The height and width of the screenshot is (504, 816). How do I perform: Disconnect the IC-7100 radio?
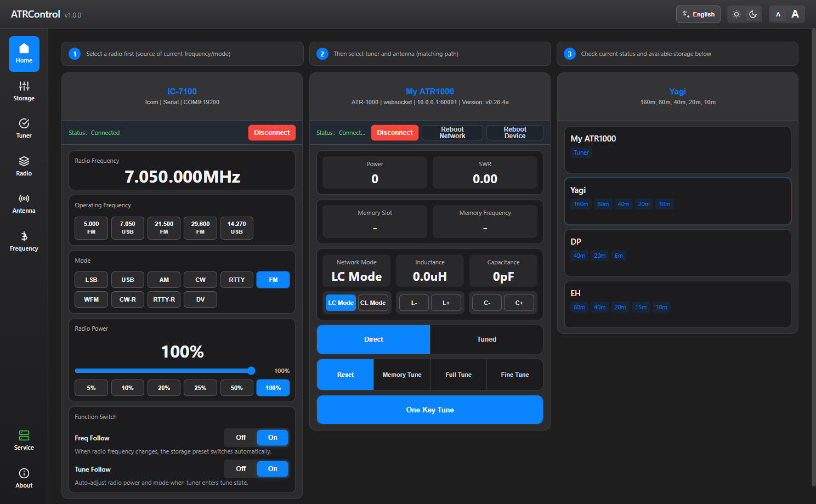(x=272, y=133)
